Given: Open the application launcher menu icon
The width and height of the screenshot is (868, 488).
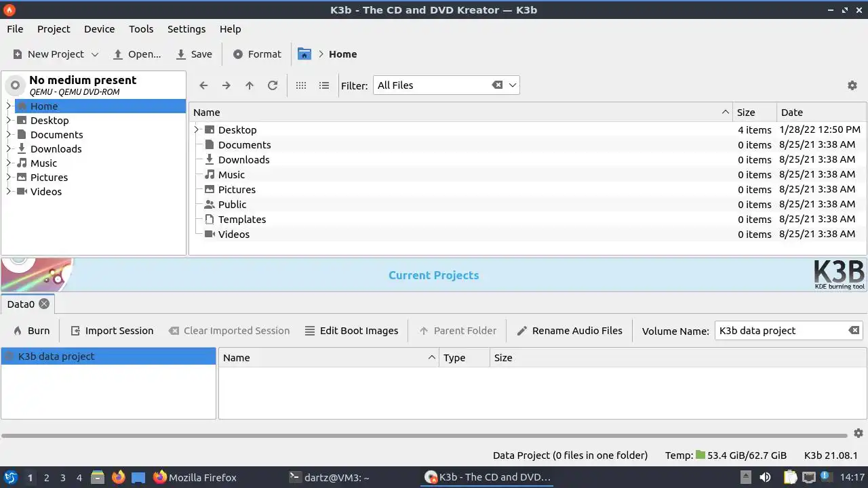Looking at the screenshot, I should tap(11, 477).
